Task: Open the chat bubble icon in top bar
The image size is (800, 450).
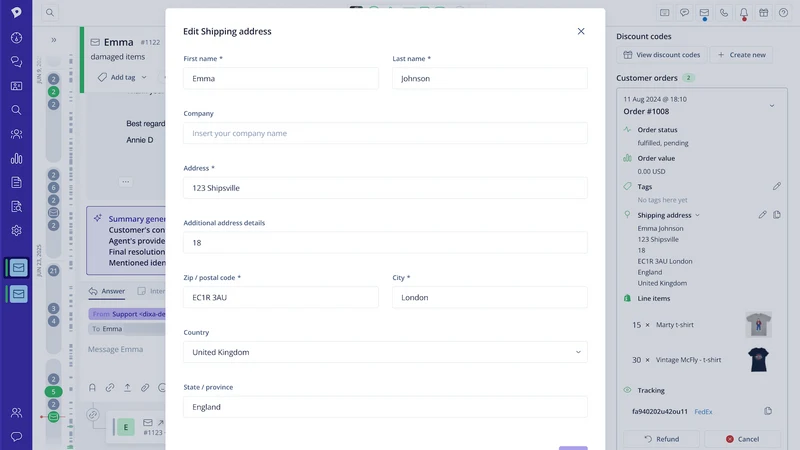Action: 684,13
